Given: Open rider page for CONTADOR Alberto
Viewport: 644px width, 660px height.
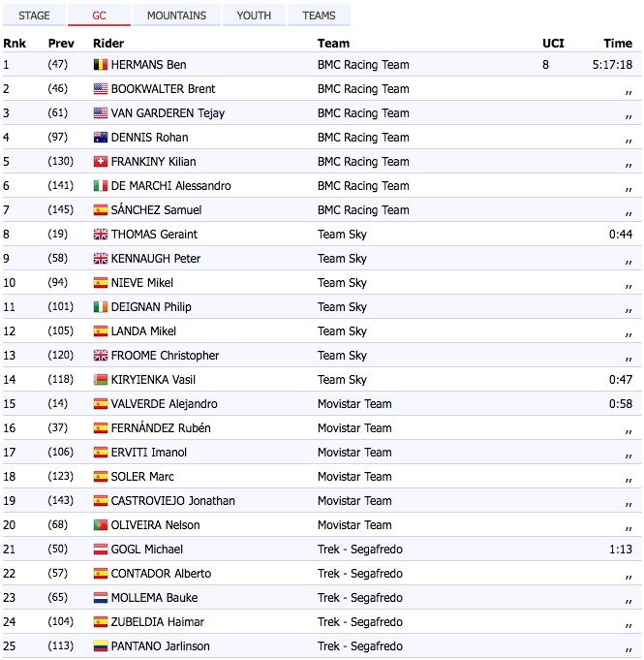Looking at the screenshot, I should click(x=161, y=574).
